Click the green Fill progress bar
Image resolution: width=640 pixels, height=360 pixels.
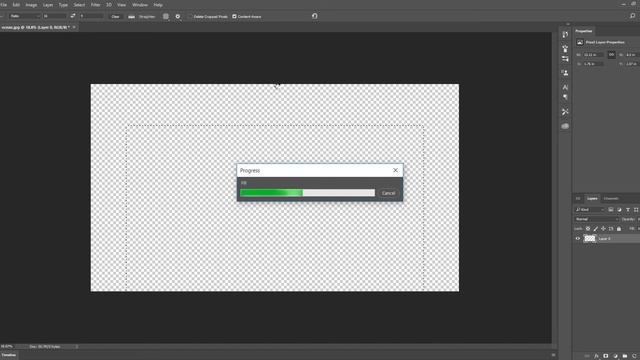click(x=307, y=193)
